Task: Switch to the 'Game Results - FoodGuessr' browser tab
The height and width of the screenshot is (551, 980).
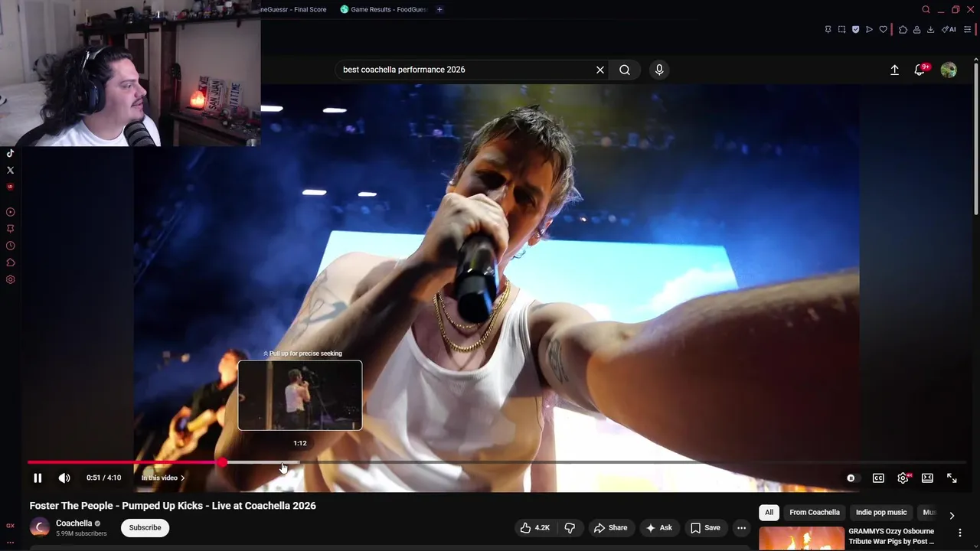Action: point(384,9)
